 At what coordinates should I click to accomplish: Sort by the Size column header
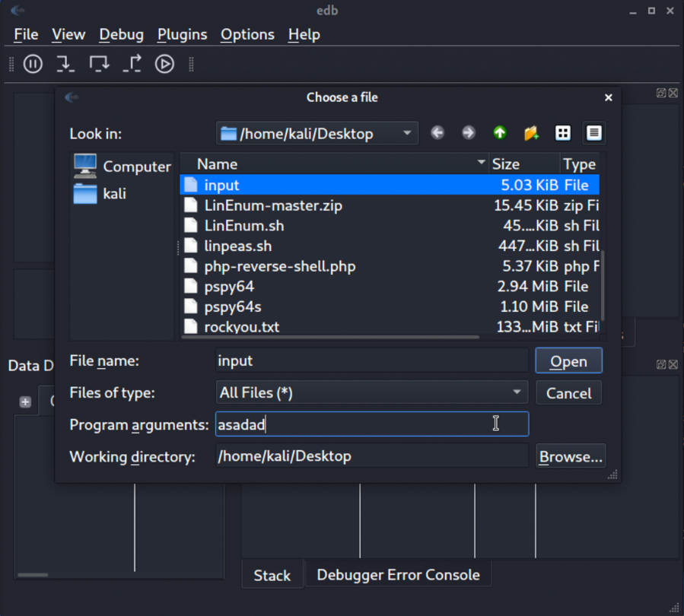tap(524, 164)
